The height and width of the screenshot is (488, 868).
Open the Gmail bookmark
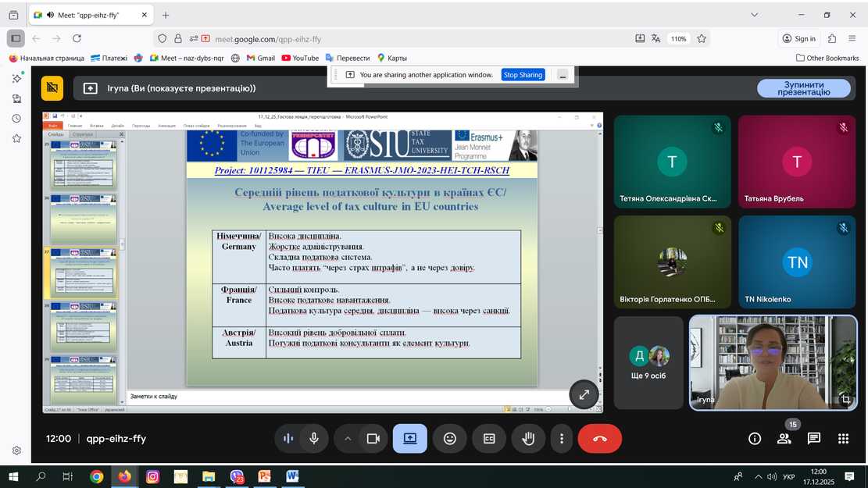coord(260,58)
